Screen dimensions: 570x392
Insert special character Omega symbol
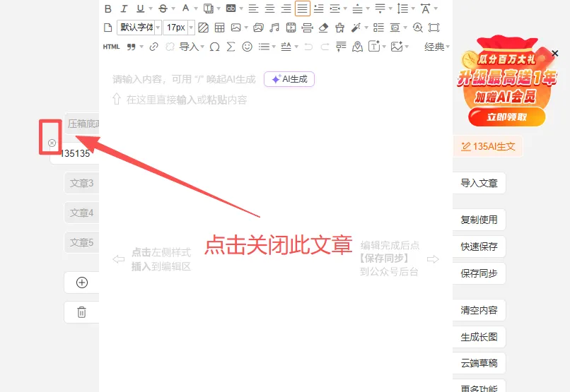(214, 47)
